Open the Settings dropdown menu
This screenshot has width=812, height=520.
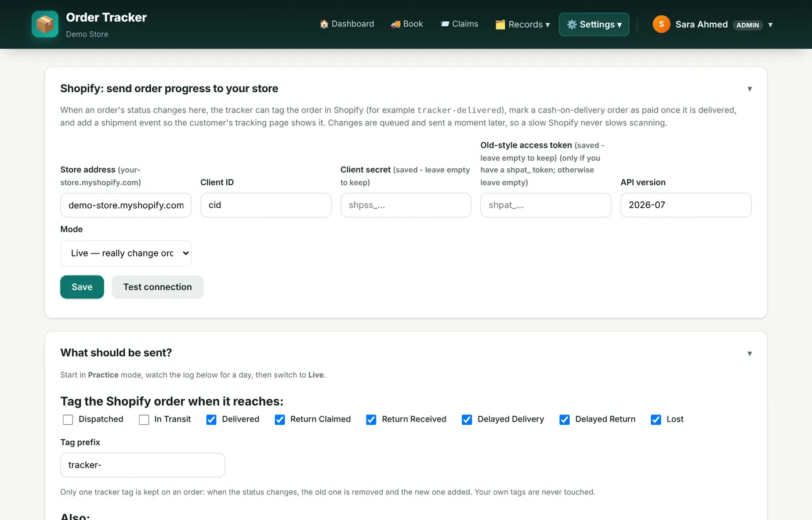594,24
